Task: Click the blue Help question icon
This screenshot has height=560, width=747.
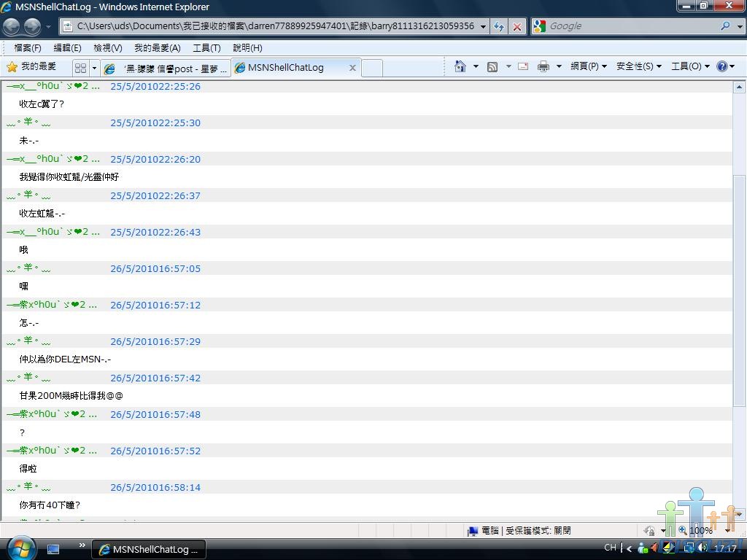Action: [722, 66]
